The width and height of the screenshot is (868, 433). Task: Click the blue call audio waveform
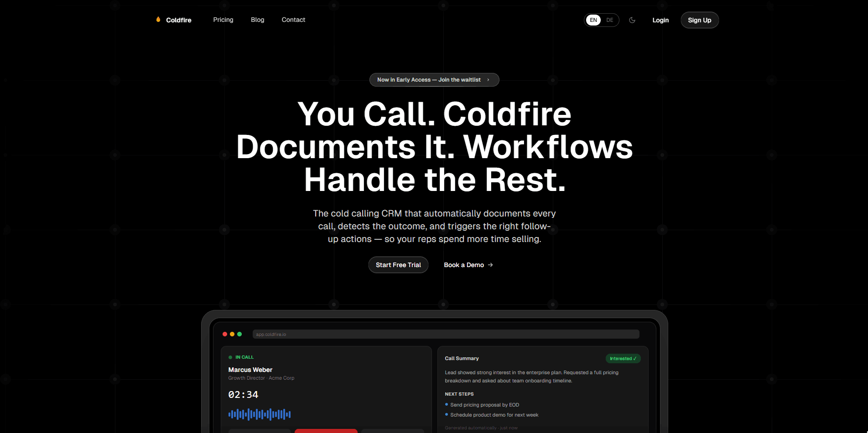pos(259,414)
